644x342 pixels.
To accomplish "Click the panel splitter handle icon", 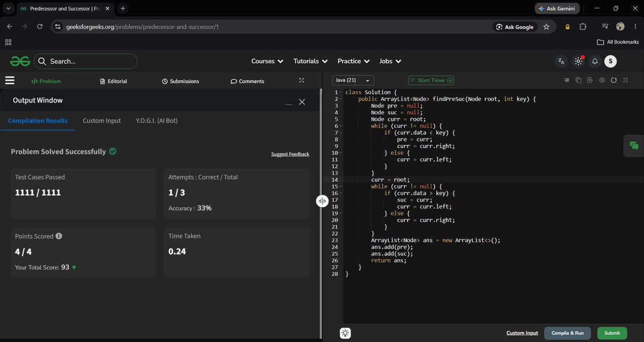I will [322, 201].
